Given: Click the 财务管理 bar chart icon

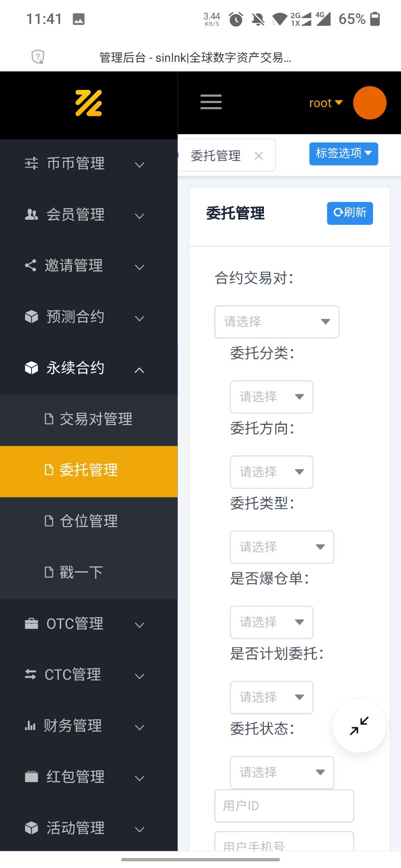Looking at the screenshot, I should (30, 726).
